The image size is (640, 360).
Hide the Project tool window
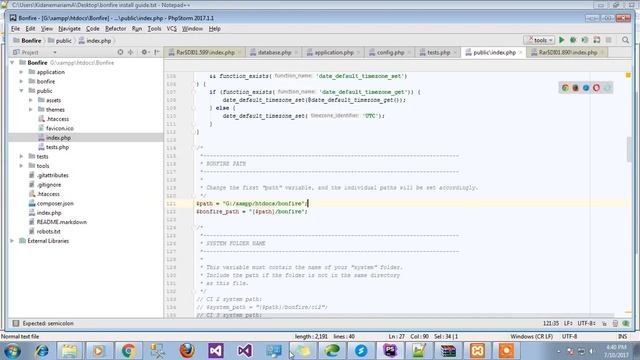pyautogui.click(x=157, y=52)
